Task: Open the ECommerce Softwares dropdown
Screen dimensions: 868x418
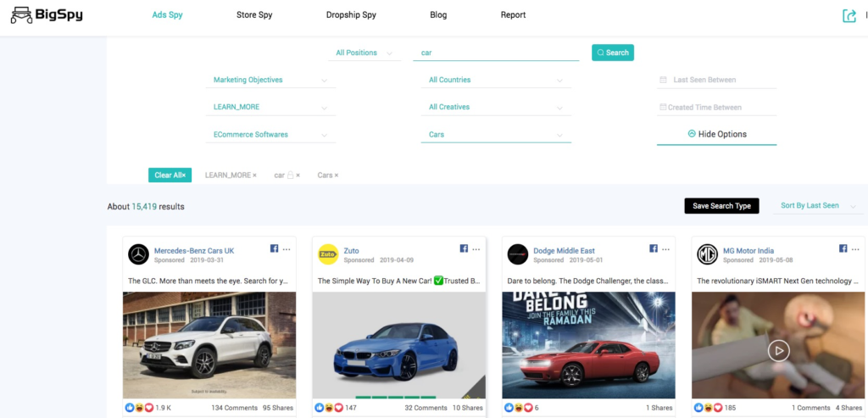Action: click(x=270, y=135)
